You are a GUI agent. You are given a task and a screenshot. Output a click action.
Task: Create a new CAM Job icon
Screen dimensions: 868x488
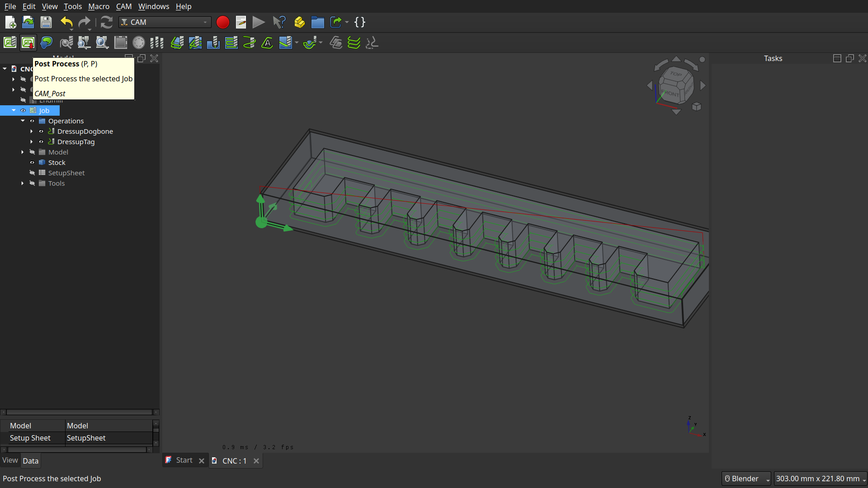(x=10, y=43)
